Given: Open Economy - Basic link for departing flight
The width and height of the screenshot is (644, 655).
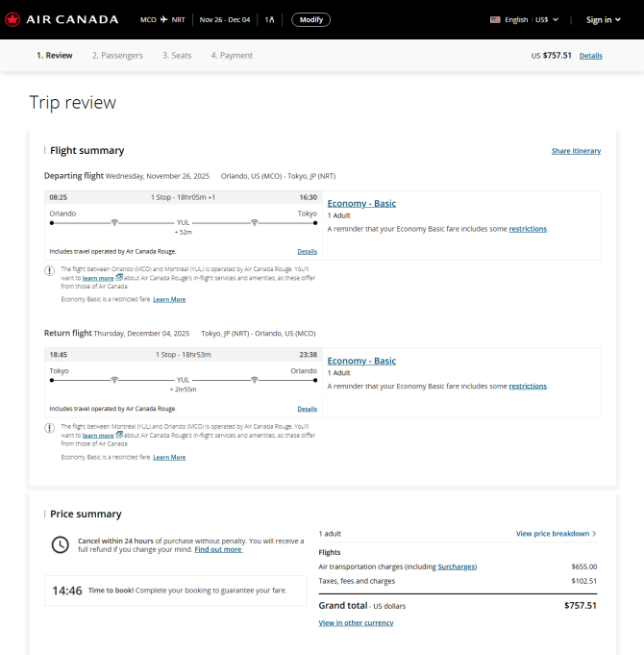Looking at the screenshot, I should 361,204.
